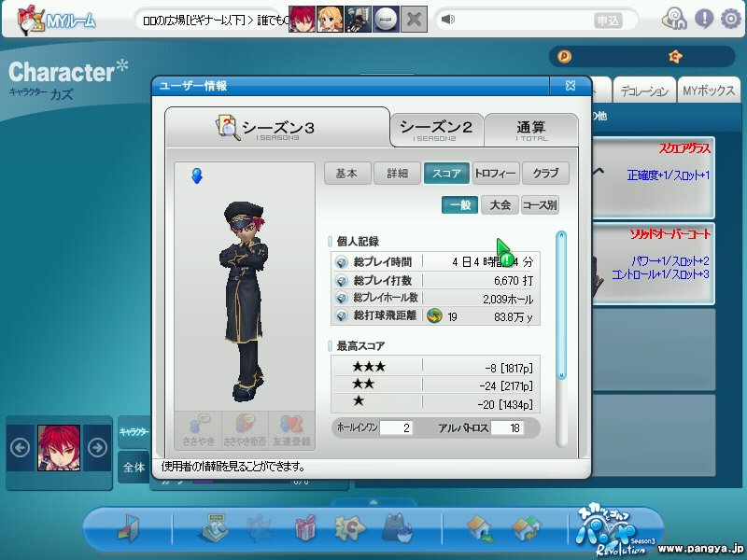
Task: Click the icon next to 総プレイ時間
Action: pyautogui.click(x=341, y=262)
